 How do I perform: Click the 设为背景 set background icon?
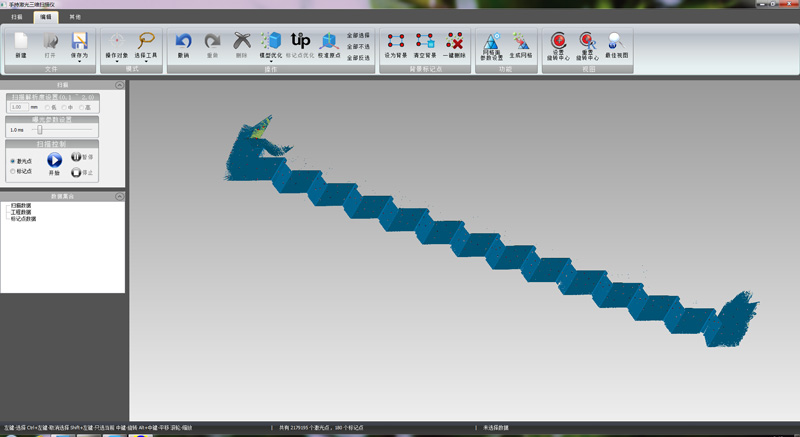(396, 42)
